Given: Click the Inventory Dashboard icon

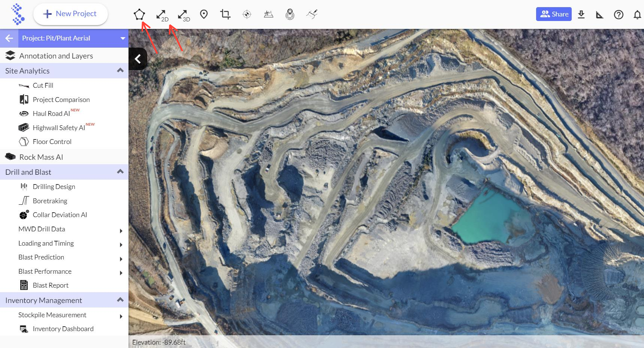Looking at the screenshot, I should (24, 329).
